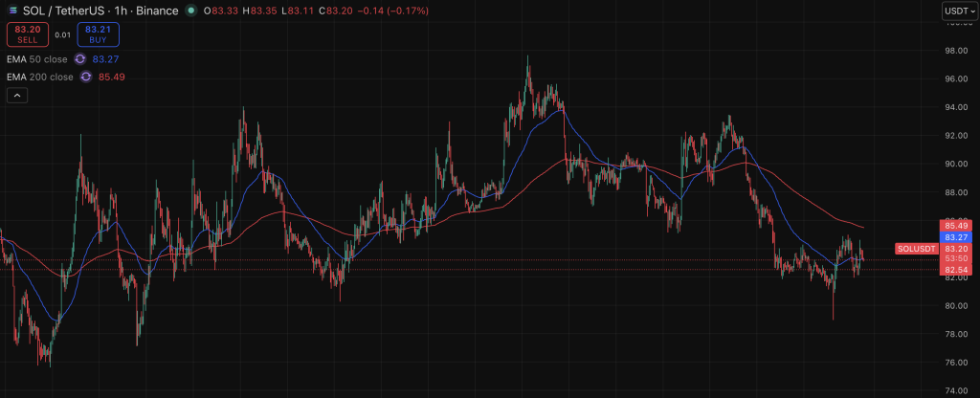Click the green market status dot
This screenshot has height=398, width=980.
click(x=191, y=11)
